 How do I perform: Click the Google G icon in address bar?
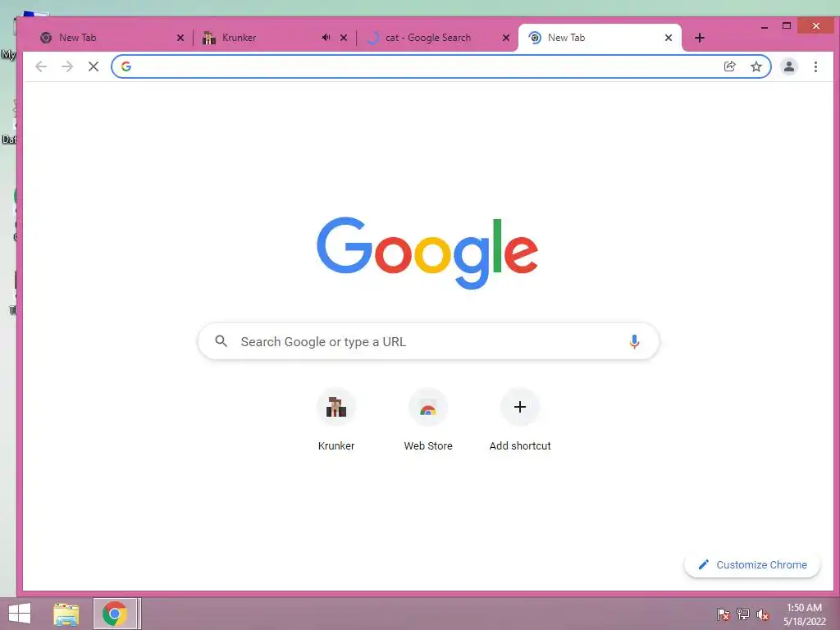coord(126,66)
